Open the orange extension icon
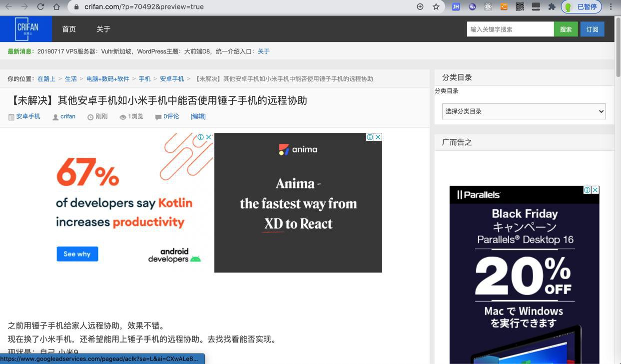Screen dimensions: 621x364 point(504,6)
